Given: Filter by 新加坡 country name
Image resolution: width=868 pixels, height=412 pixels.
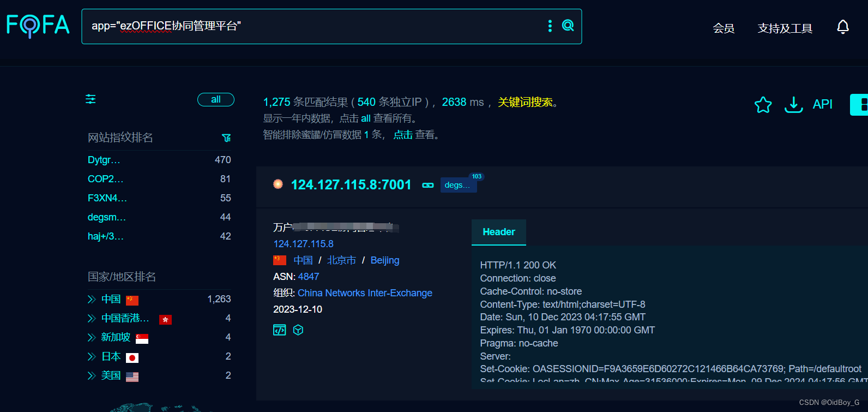Looking at the screenshot, I should click(116, 337).
